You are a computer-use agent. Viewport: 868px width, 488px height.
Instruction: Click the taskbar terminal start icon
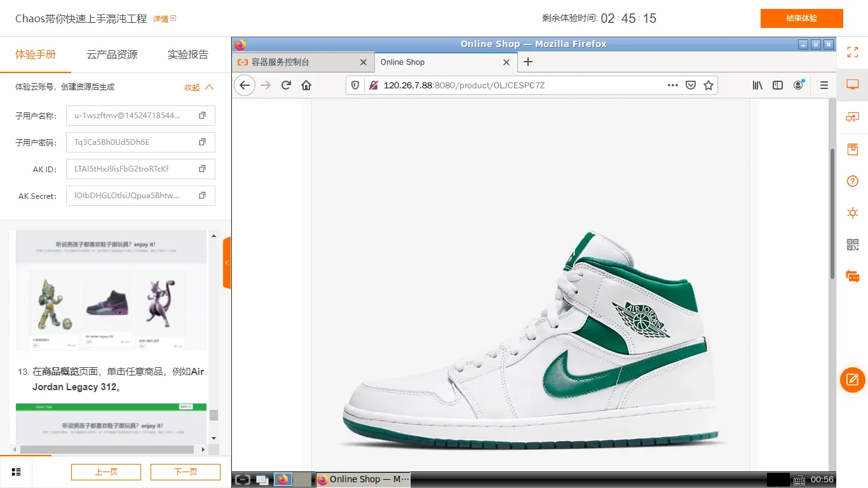(x=241, y=480)
